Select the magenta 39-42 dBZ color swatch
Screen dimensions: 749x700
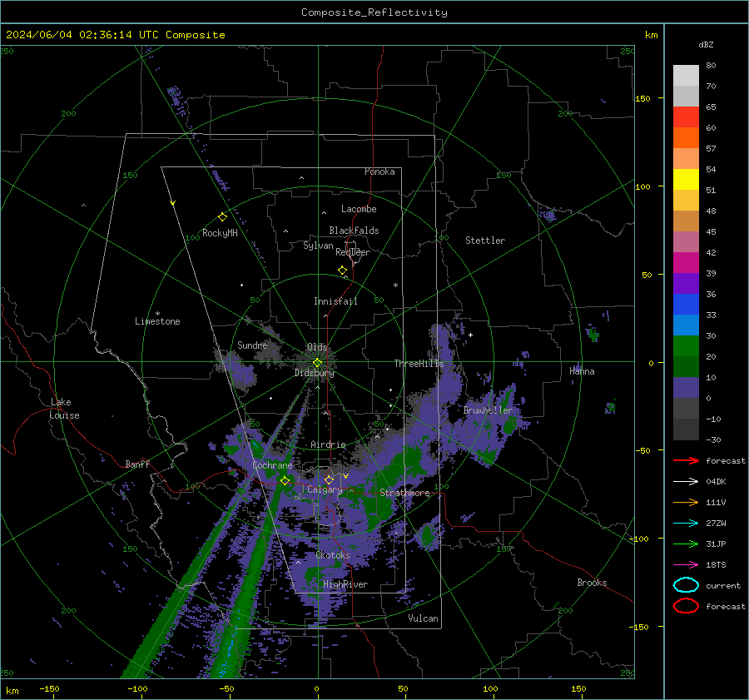[686, 263]
